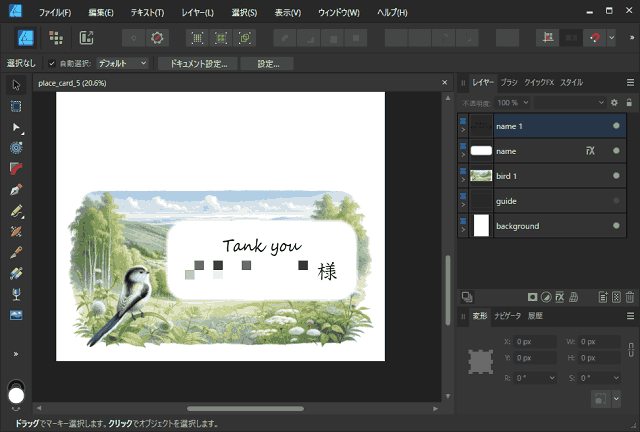Expand the bird 1 layer

point(463,180)
